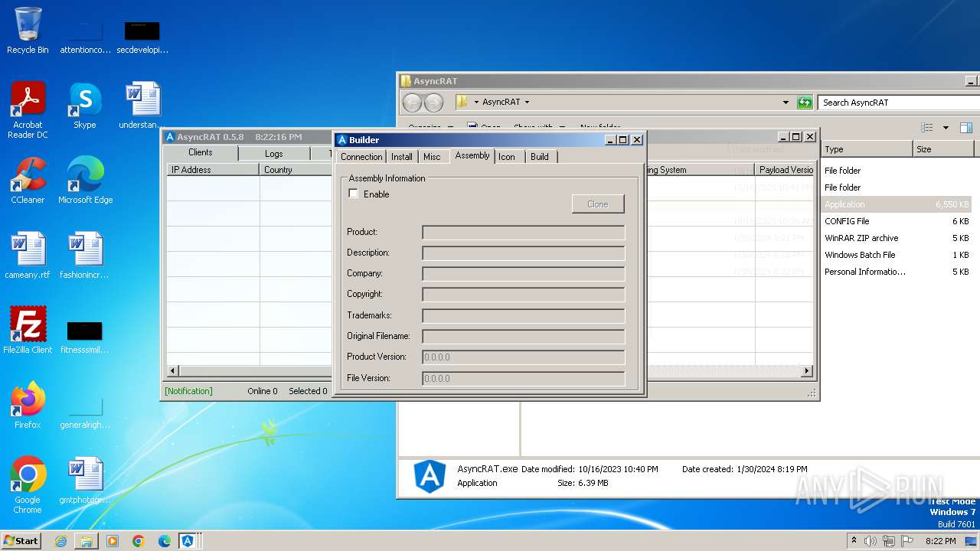This screenshot has height=551, width=980.
Task: Click the Edge icon in the taskbar
Action: [165, 541]
